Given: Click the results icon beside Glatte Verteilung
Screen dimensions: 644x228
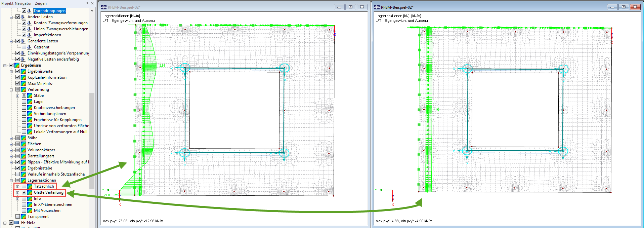Looking at the screenshot, I should [x=30, y=192].
